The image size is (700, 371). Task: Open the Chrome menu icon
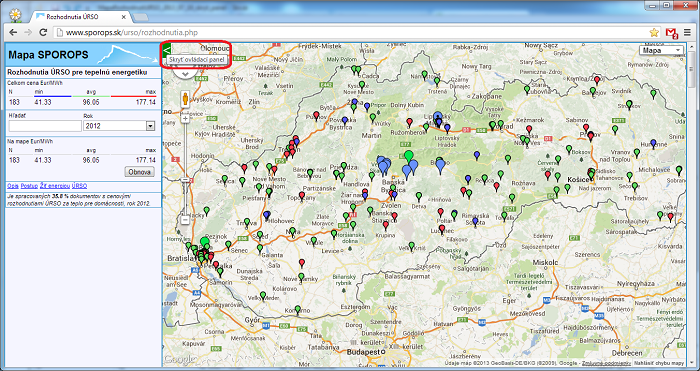pyautogui.click(x=688, y=32)
